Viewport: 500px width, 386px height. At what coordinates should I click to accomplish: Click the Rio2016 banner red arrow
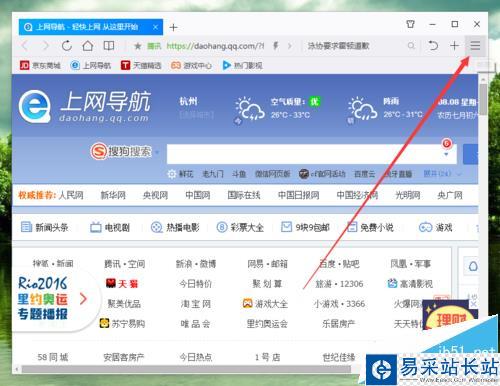83,299
